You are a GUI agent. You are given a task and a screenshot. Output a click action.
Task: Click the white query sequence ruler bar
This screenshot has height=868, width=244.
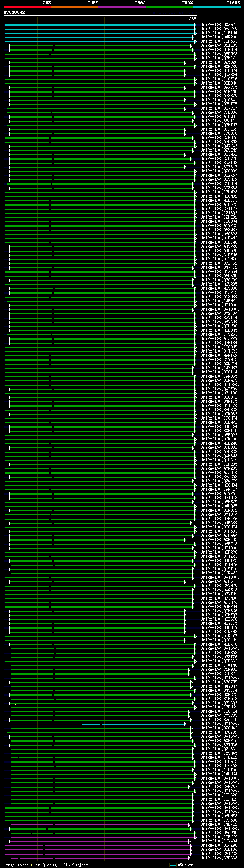pos(101,16)
